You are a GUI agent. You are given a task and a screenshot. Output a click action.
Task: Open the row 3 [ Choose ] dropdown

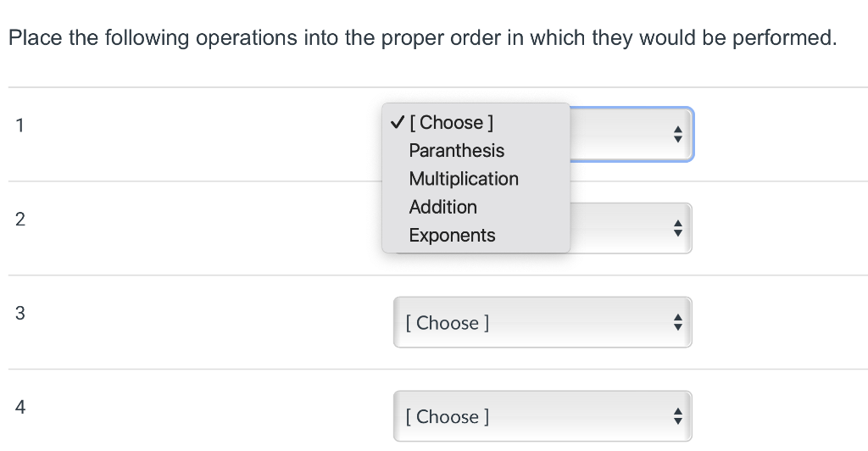click(x=542, y=322)
